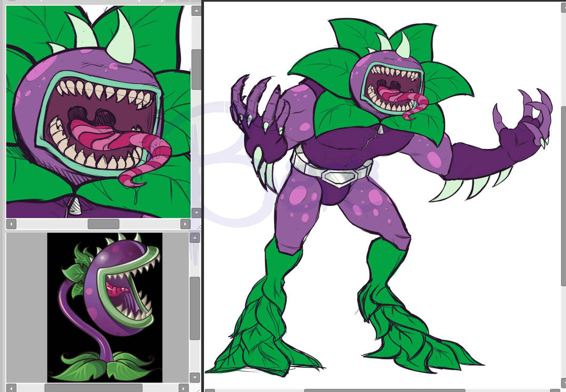This screenshot has height=392, width=566.
Task: Click the vertical scrollbar track beside the flytrap image
Action: 193,353
